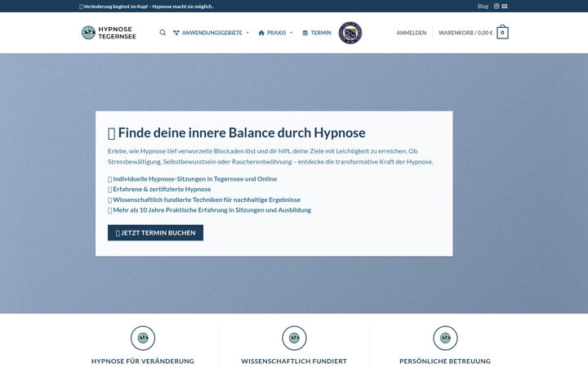Click the Hypnose Tegernsee logo
588x368 pixels.
[109, 33]
